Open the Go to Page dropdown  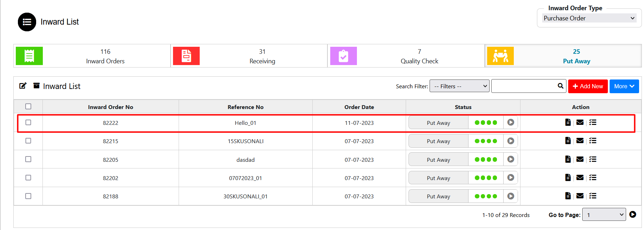(x=604, y=215)
